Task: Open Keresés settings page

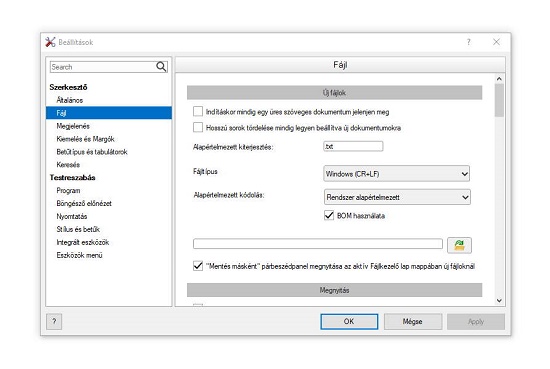Action: (68, 165)
